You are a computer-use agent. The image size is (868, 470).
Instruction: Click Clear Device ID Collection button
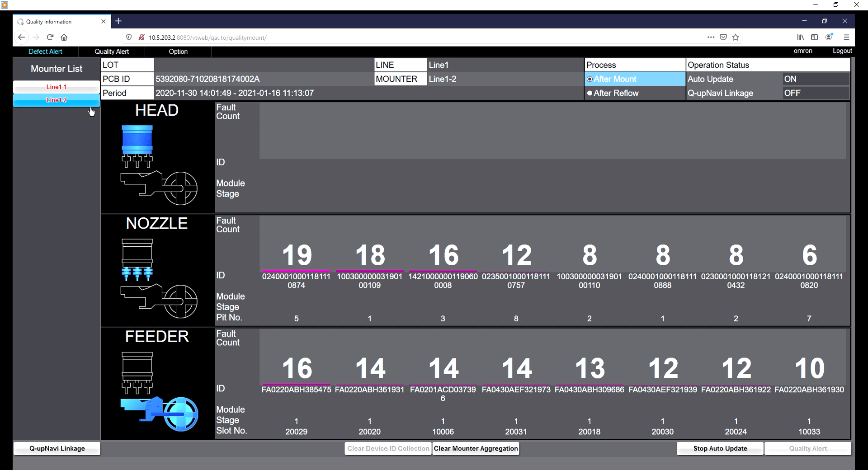pos(388,448)
